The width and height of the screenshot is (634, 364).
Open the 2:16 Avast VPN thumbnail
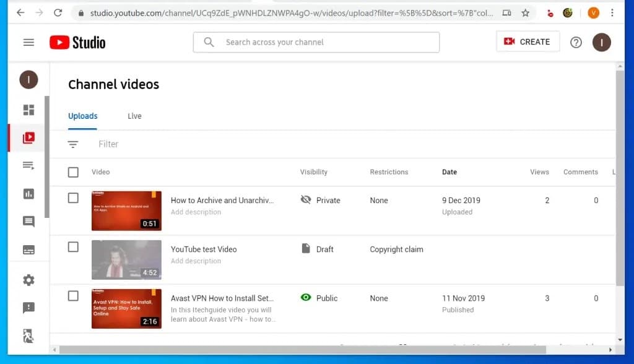coord(126,308)
